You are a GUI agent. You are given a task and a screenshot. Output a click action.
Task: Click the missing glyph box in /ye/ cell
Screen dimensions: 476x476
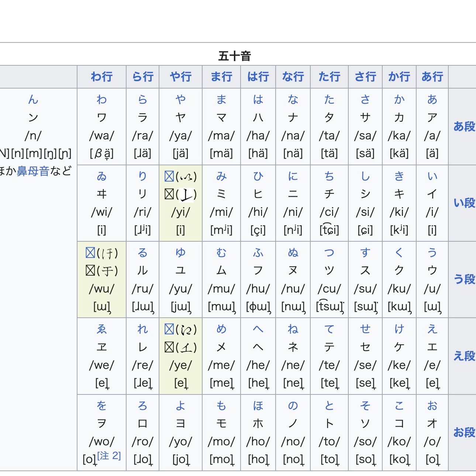(x=169, y=329)
